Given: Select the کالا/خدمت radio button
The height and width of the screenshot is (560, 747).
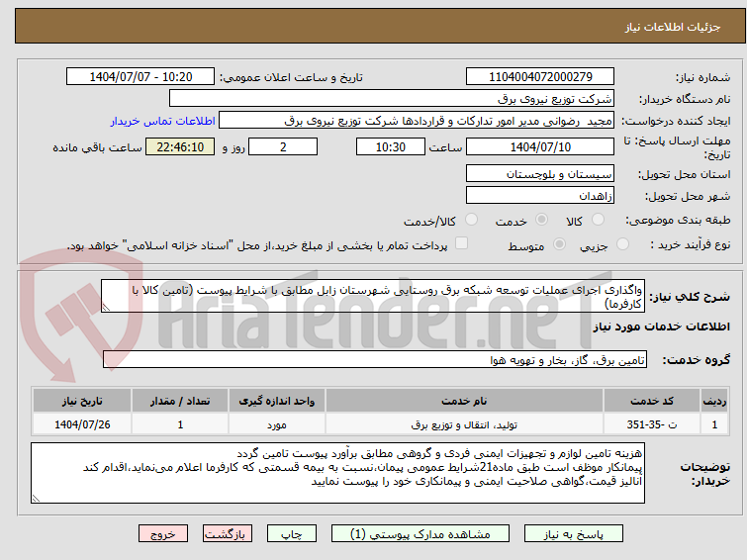Looking at the screenshot, I should [471, 220].
